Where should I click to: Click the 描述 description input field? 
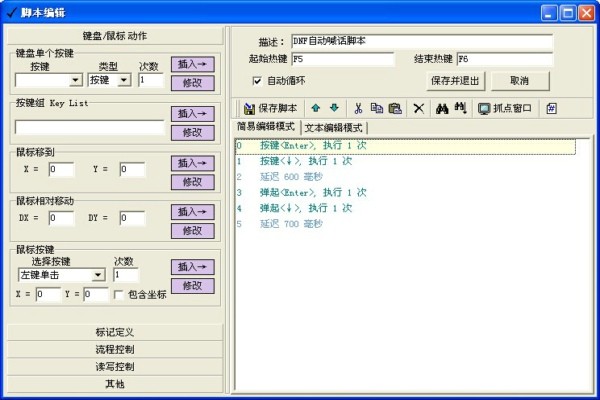coord(422,41)
